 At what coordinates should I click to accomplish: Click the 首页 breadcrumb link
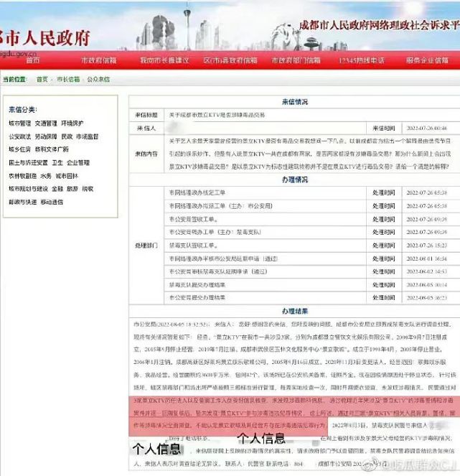[42, 80]
